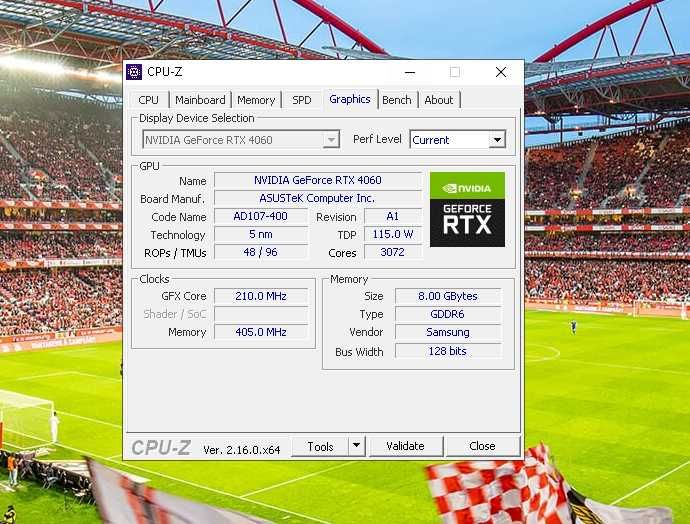Click the AD107-400 code name value
The image size is (690, 524).
pyautogui.click(x=261, y=216)
